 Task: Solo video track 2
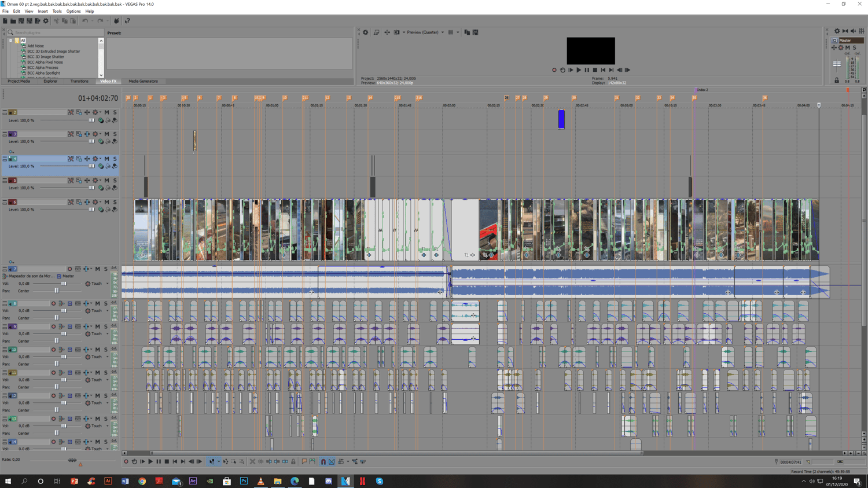tap(115, 112)
